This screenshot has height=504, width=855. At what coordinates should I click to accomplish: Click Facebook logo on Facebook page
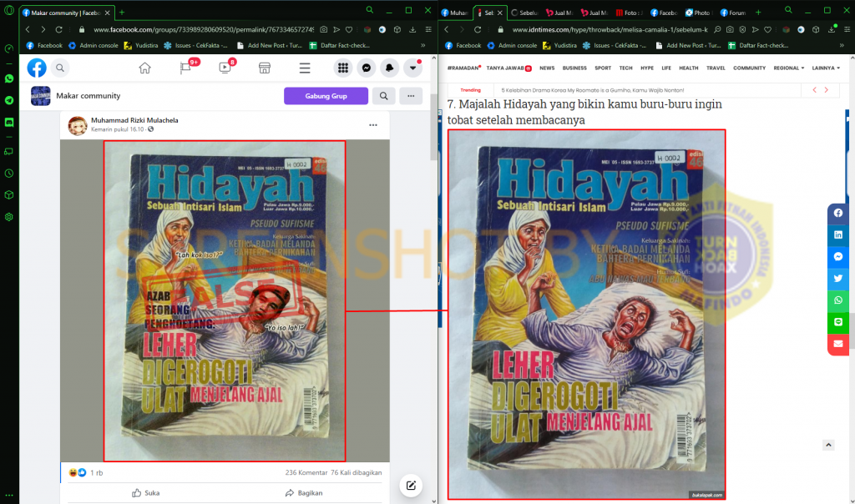point(37,68)
